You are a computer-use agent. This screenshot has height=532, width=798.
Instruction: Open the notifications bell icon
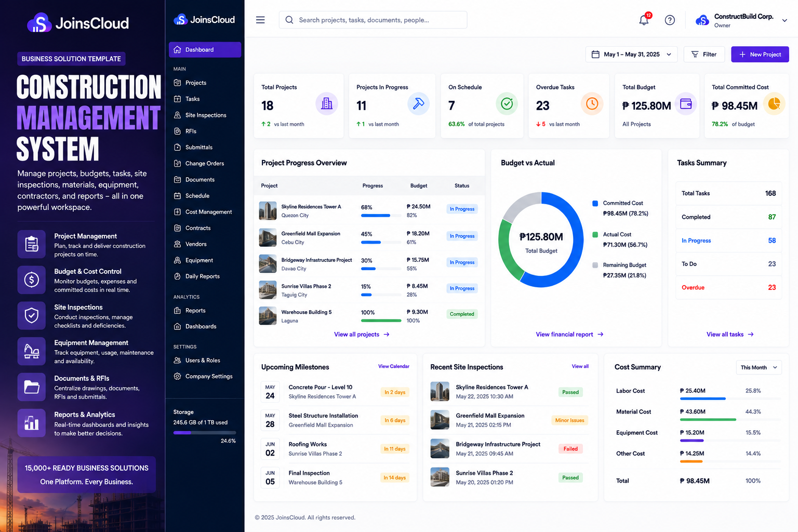(644, 20)
